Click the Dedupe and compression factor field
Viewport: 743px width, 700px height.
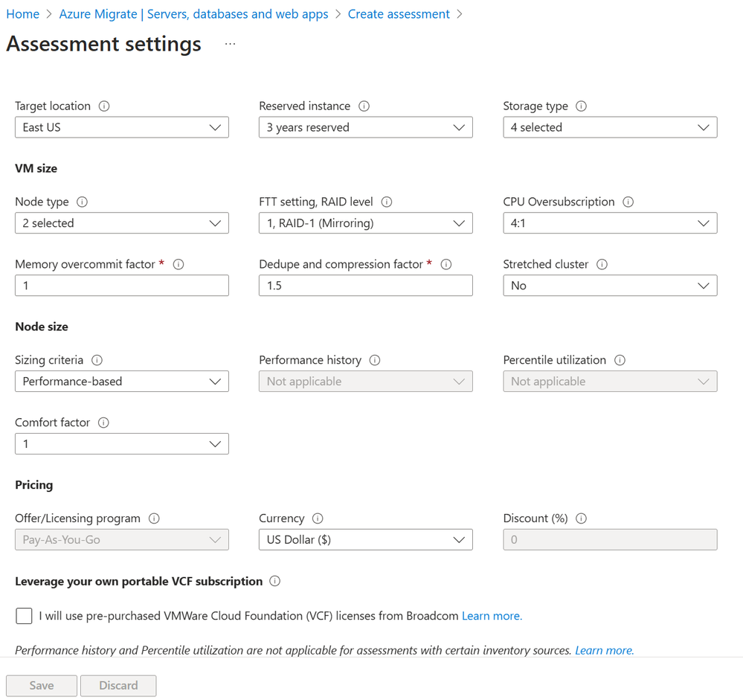pyautogui.click(x=365, y=286)
